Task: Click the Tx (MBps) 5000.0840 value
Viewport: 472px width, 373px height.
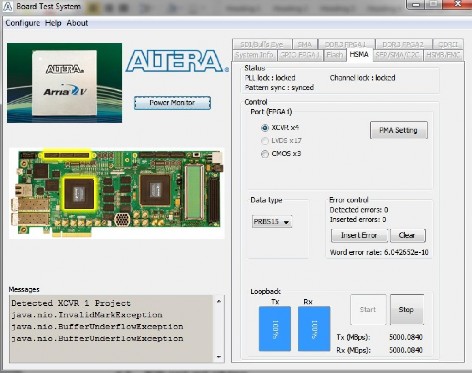Action: point(406,337)
